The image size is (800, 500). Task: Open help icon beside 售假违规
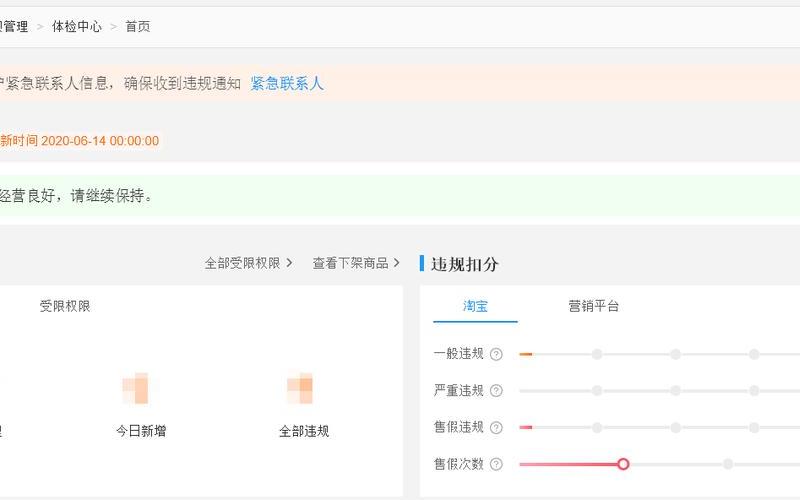(496, 428)
